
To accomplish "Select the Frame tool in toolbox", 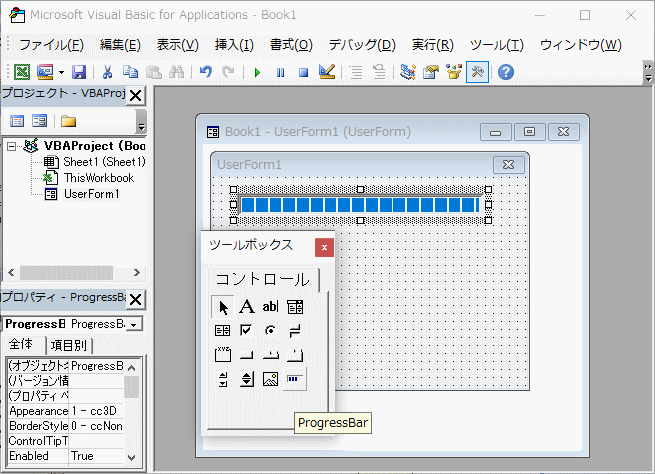I will click(222, 355).
